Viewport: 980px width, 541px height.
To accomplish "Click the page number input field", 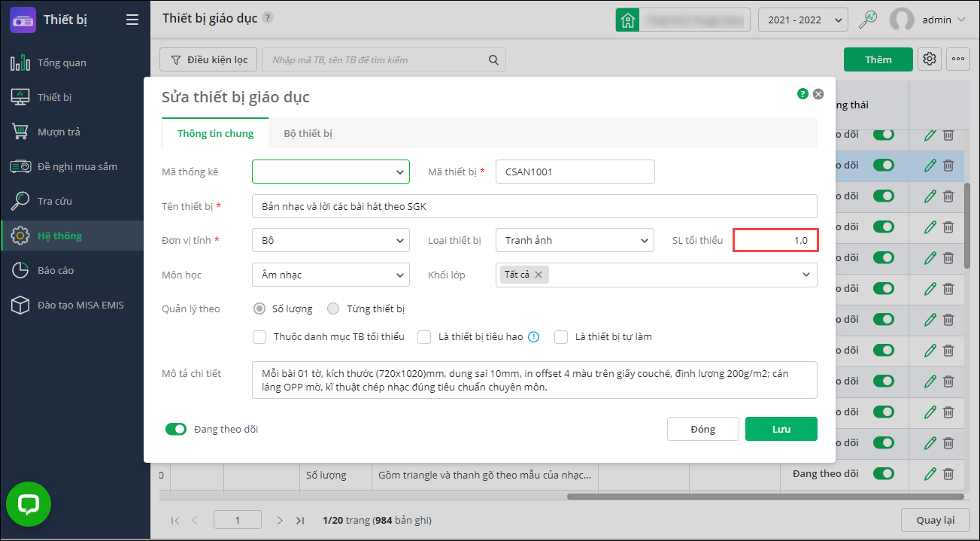I will 238,520.
